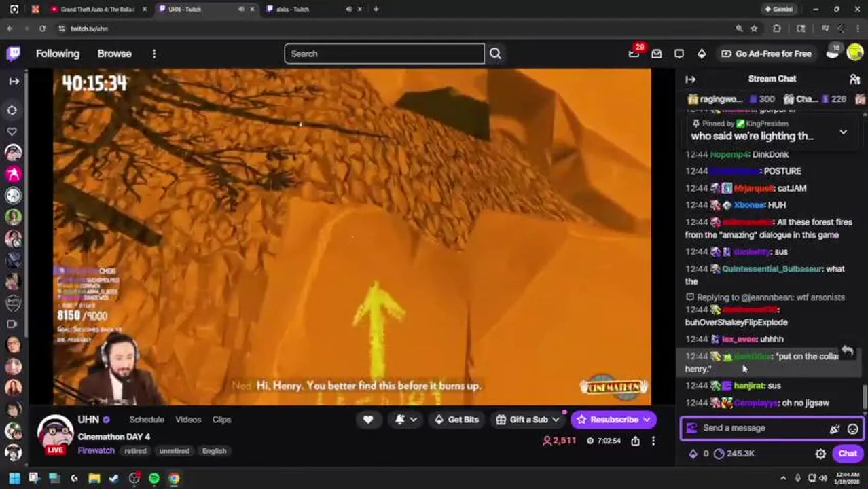The image size is (868, 489).
Task: Open chat community users list icon
Action: 854,79
